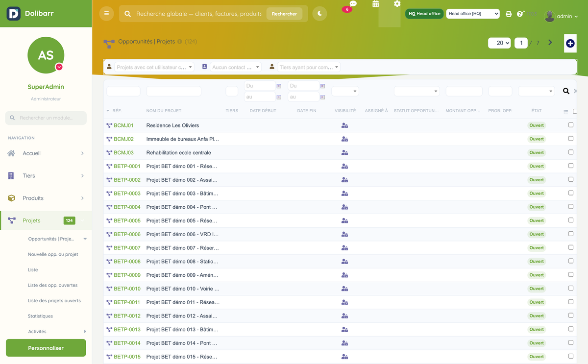Open the admin user dropdown
588x364 pixels.
(x=562, y=16)
